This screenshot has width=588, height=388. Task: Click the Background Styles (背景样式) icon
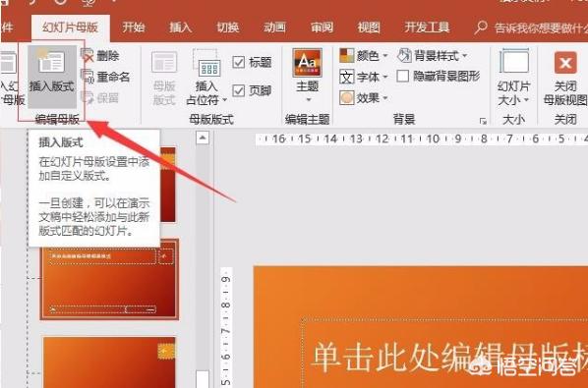tap(405, 56)
